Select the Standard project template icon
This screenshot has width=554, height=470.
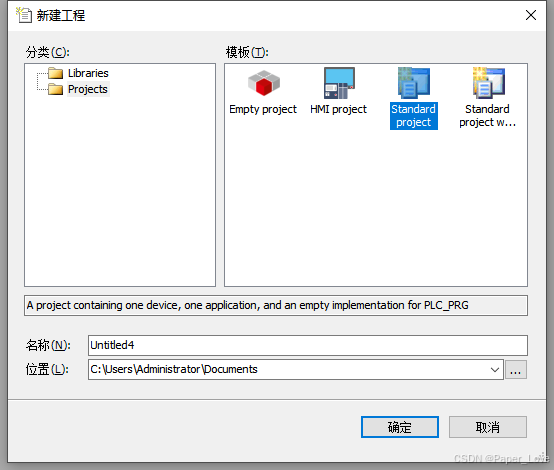[414, 83]
